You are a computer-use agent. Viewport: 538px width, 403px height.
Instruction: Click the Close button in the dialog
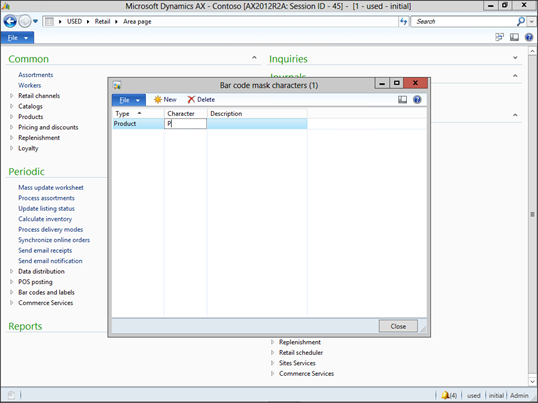pyautogui.click(x=398, y=326)
